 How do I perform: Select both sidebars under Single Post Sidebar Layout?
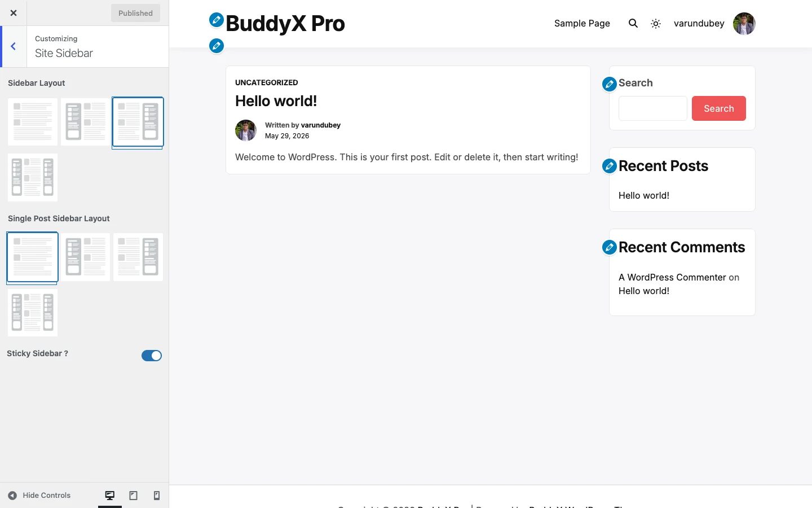click(x=33, y=313)
